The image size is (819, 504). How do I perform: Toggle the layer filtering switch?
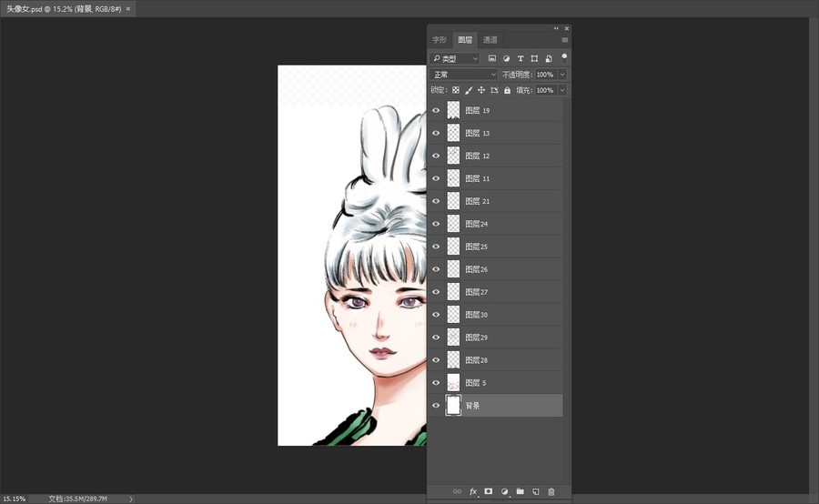pos(564,57)
